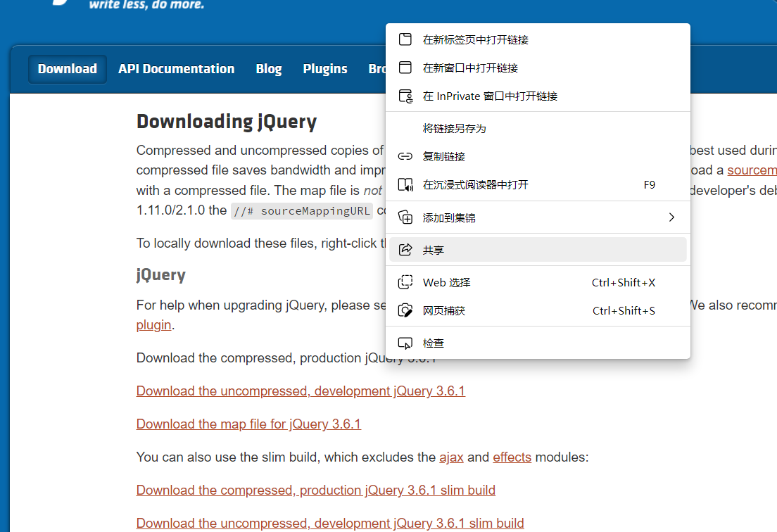Select 在 InPrivate 窗口中打开链接 entry
The width and height of the screenshot is (777, 532).
pyautogui.click(x=538, y=96)
